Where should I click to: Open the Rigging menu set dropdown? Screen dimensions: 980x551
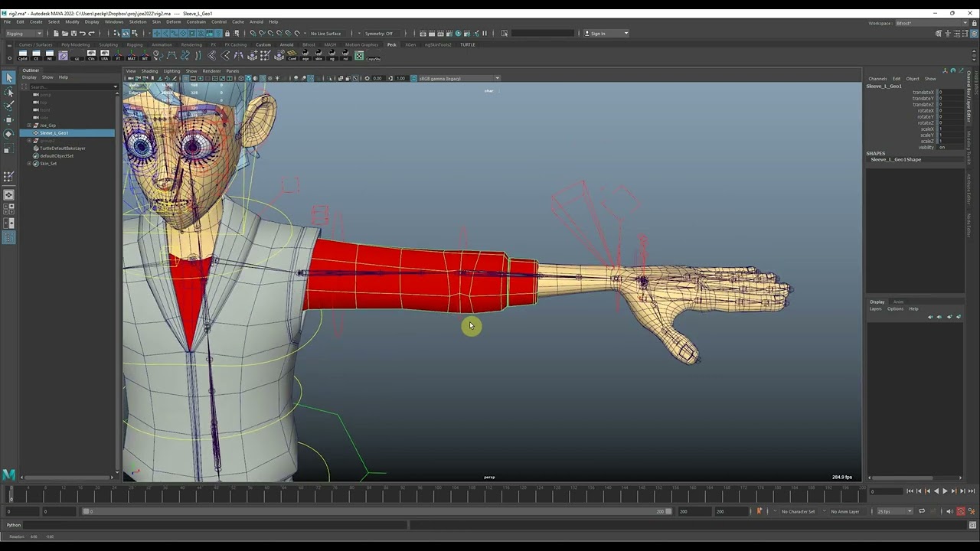(x=24, y=33)
